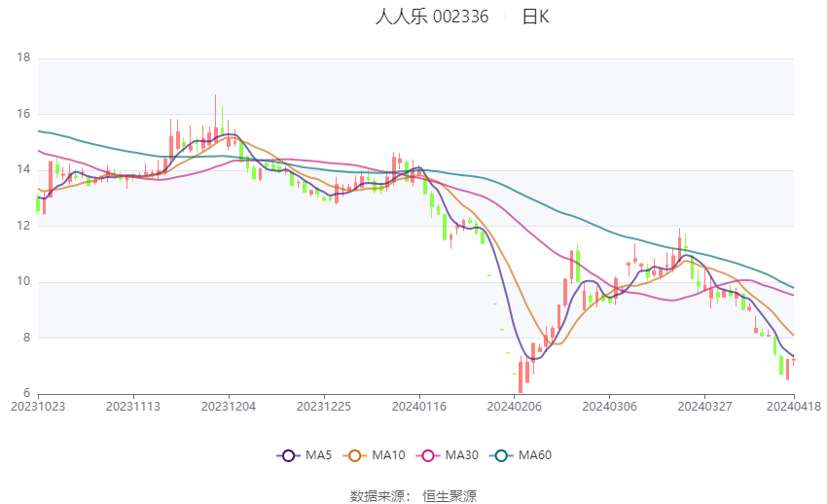Viewport: 827px width, 504px height.
Task: Click the 数据来源 恒生聚源 source text
Action: point(413,496)
